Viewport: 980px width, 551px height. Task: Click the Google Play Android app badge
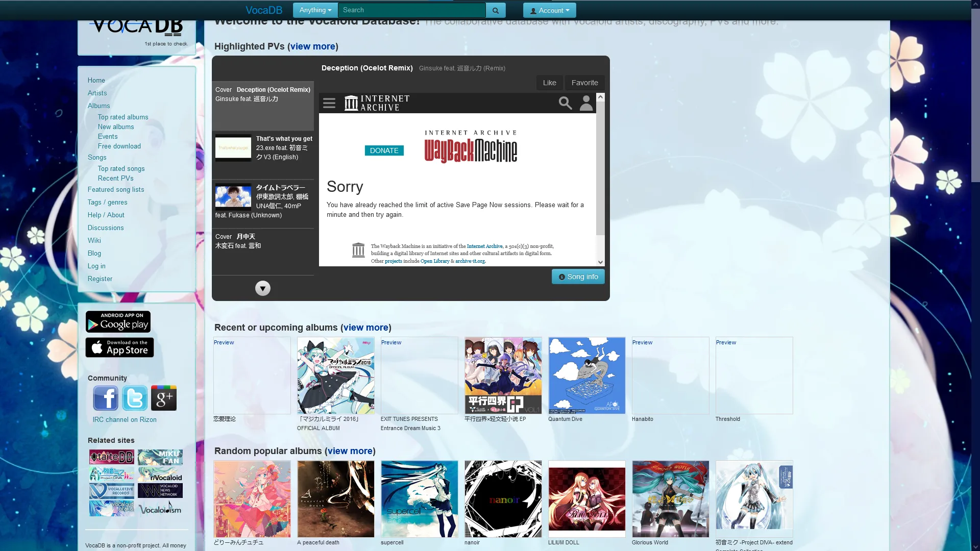pos(118,322)
